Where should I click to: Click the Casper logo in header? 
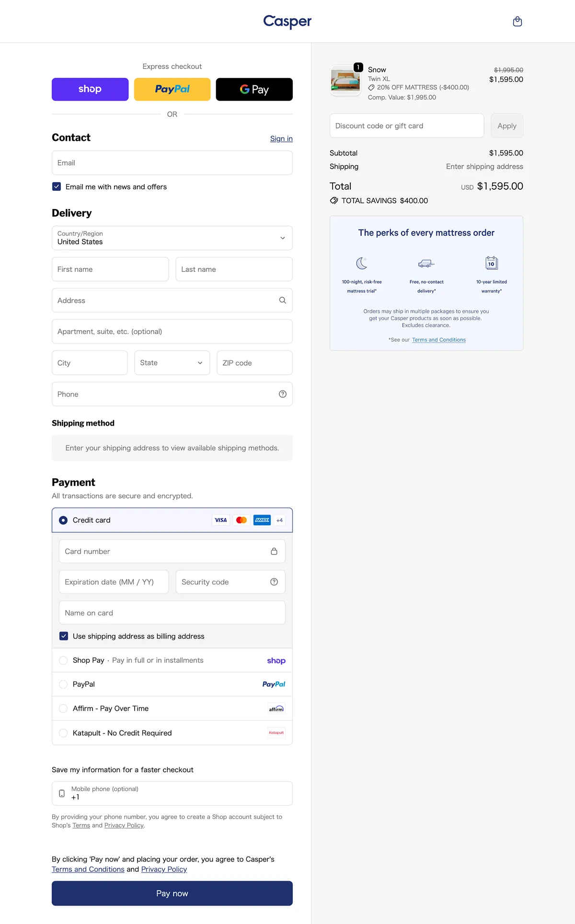[287, 22]
